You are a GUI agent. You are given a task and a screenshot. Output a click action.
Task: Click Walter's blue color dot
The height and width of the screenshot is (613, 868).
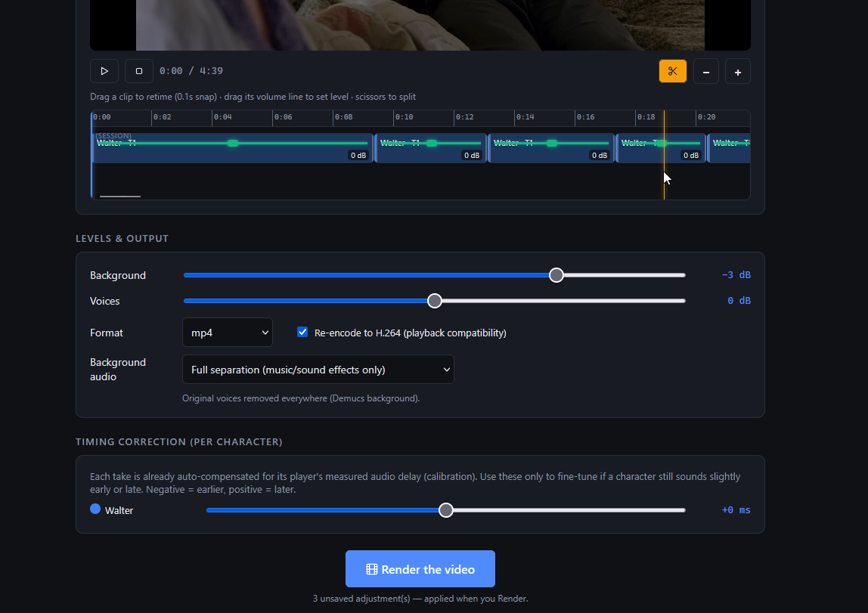pyautogui.click(x=95, y=509)
